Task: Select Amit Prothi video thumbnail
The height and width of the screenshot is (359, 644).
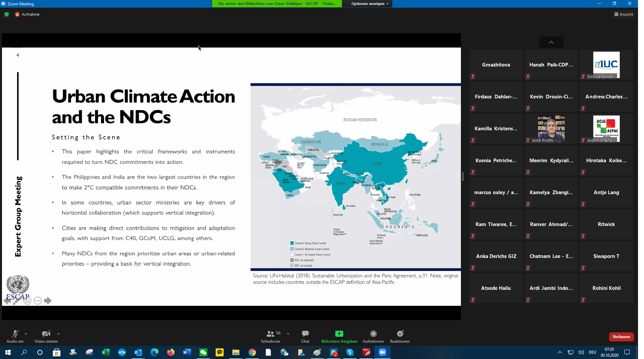Action: [x=551, y=128]
